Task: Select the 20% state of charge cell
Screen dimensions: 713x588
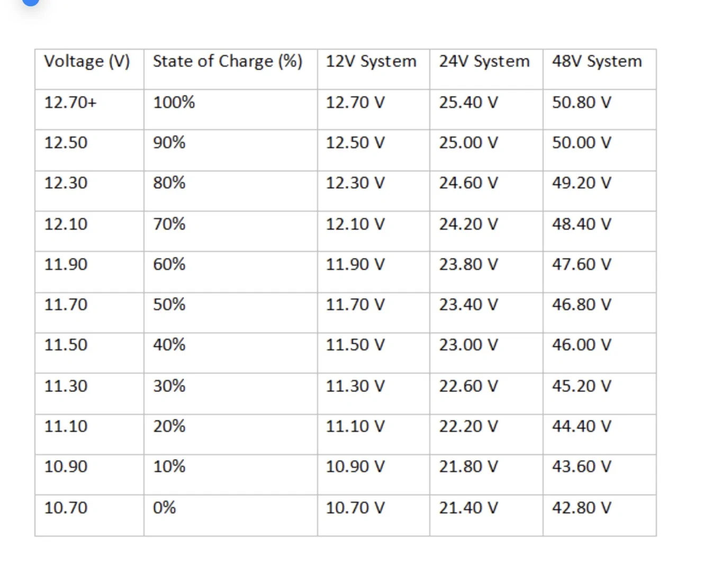Action: [169, 426]
